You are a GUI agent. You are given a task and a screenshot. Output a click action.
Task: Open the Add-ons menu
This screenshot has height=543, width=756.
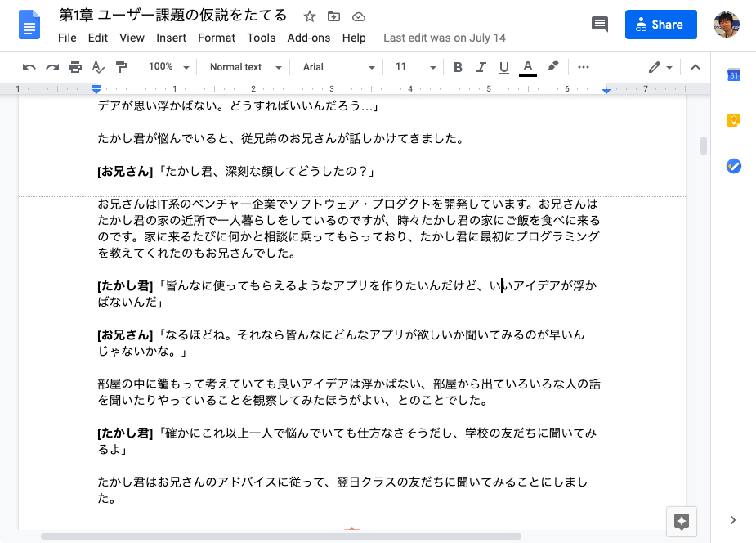(309, 38)
